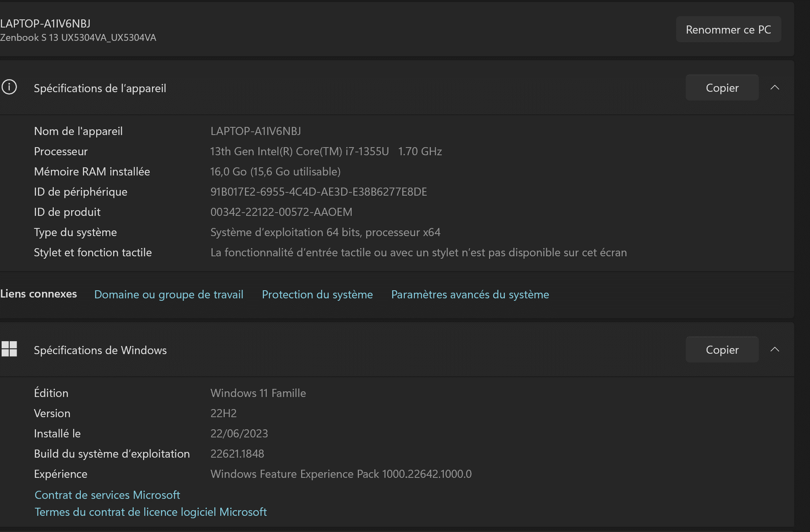The height and width of the screenshot is (532, 810).
Task: Click the info icon beside Spécifications de l'appareil
Action: click(9, 87)
